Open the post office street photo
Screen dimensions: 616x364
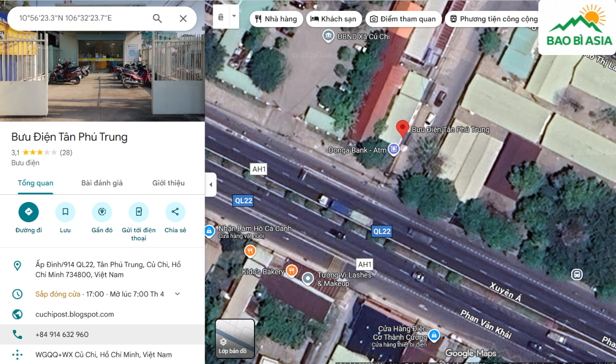[x=102, y=71]
